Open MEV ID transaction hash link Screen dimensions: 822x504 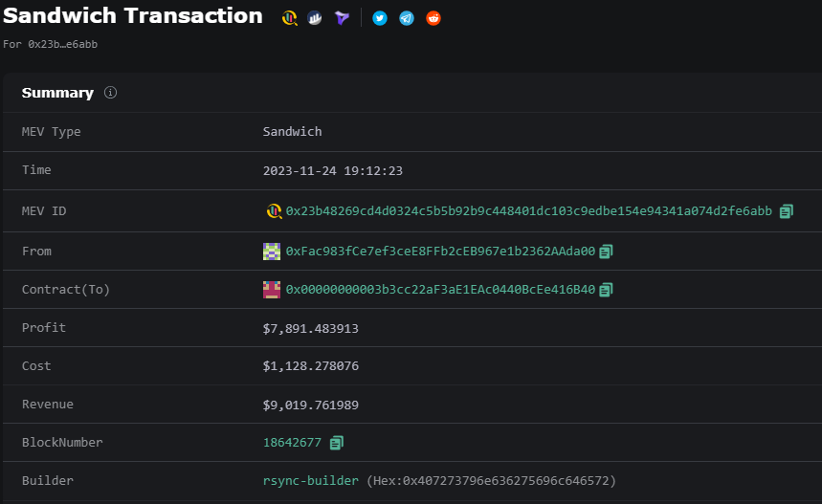click(x=528, y=211)
